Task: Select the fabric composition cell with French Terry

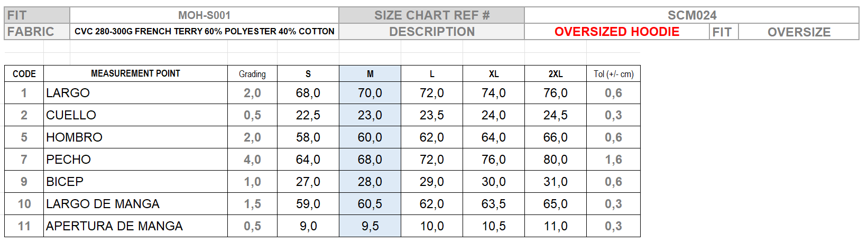Action: (x=204, y=32)
